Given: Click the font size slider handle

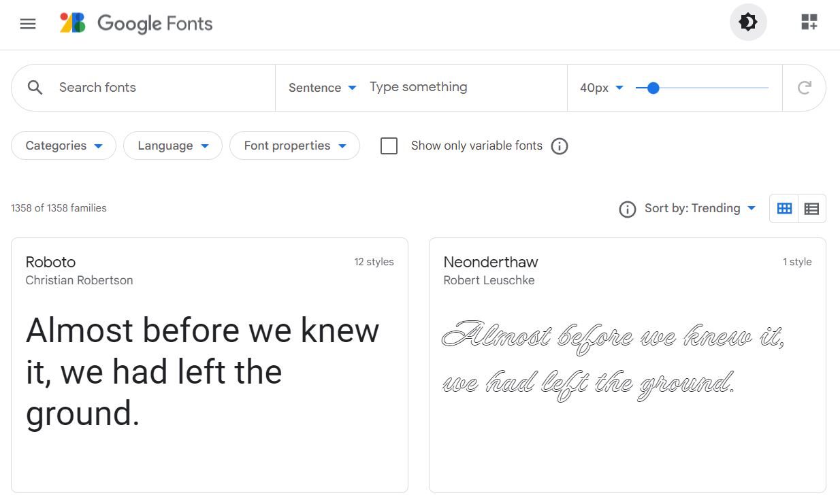Looking at the screenshot, I should click(653, 88).
